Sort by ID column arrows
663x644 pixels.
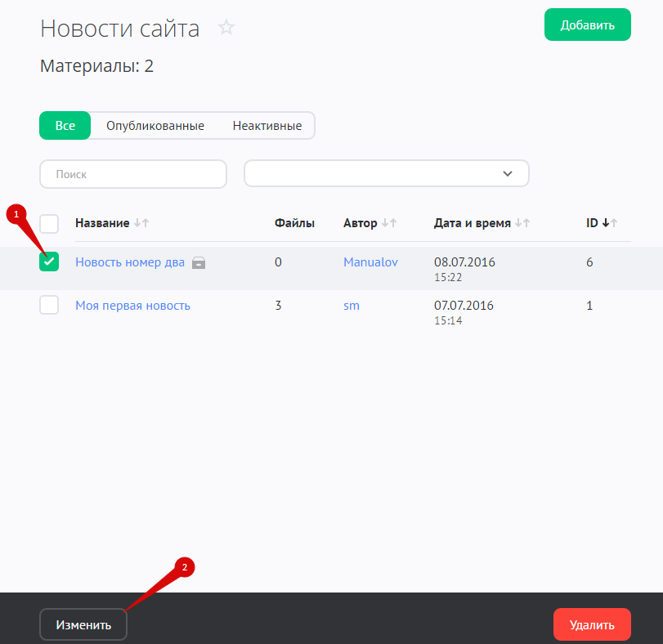(609, 223)
